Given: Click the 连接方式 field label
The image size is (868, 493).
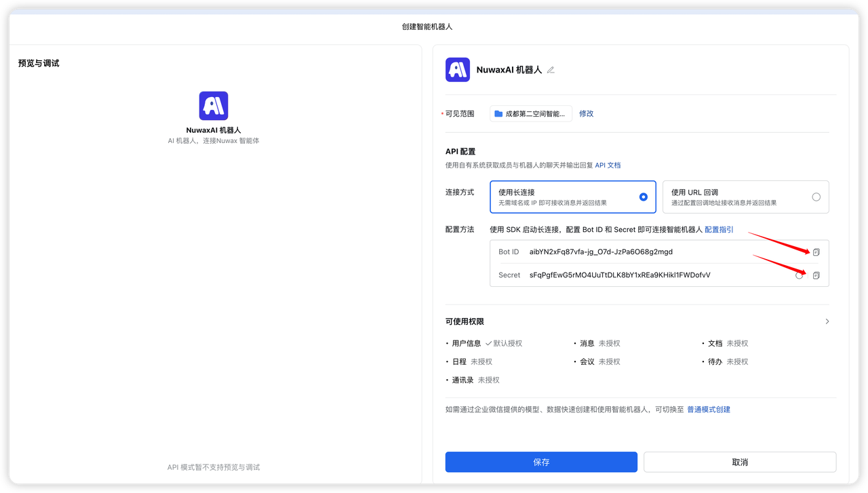Looking at the screenshot, I should point(460,193).
